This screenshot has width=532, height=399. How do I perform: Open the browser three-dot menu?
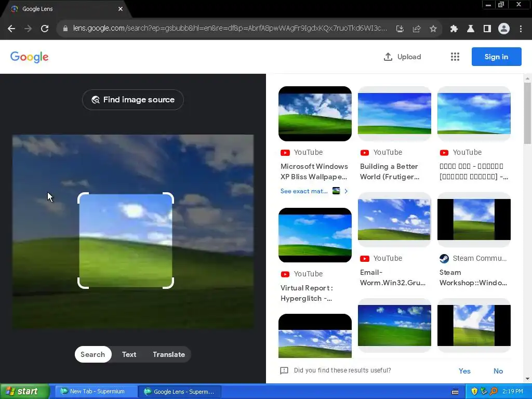521,29
